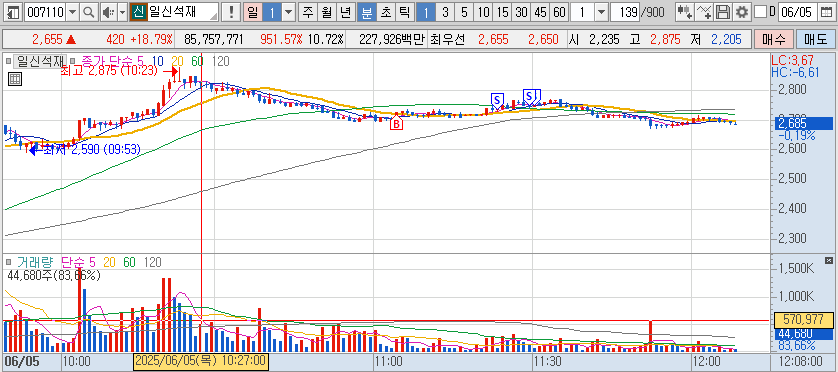Click small square beside 일신석재 chart label
The height and width of the screenshot is (372, 838).
(9, 61)
